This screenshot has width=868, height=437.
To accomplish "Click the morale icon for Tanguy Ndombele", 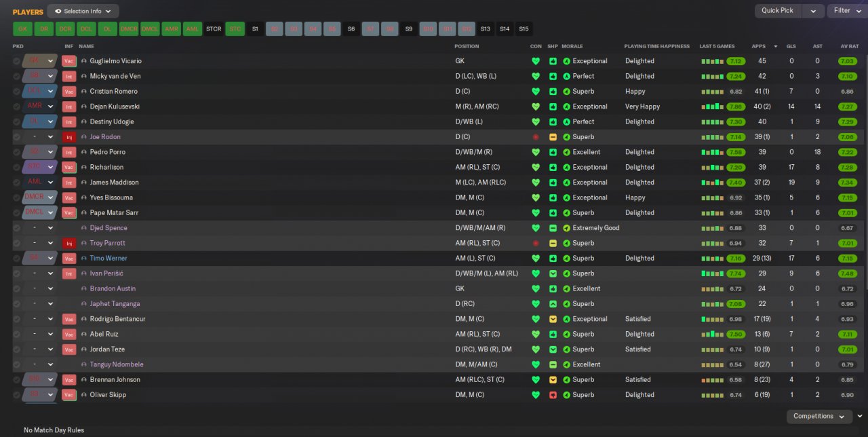I will point(566,364).
